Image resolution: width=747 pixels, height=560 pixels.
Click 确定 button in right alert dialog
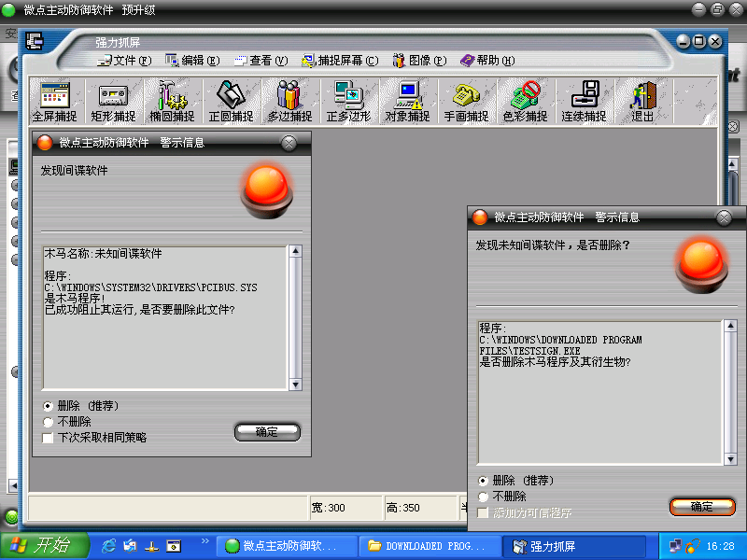click(x=701, y=506)
